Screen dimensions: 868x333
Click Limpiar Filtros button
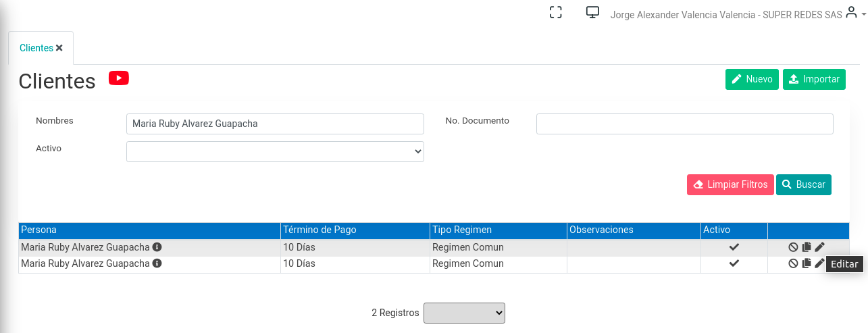click(x=730, y=184)
